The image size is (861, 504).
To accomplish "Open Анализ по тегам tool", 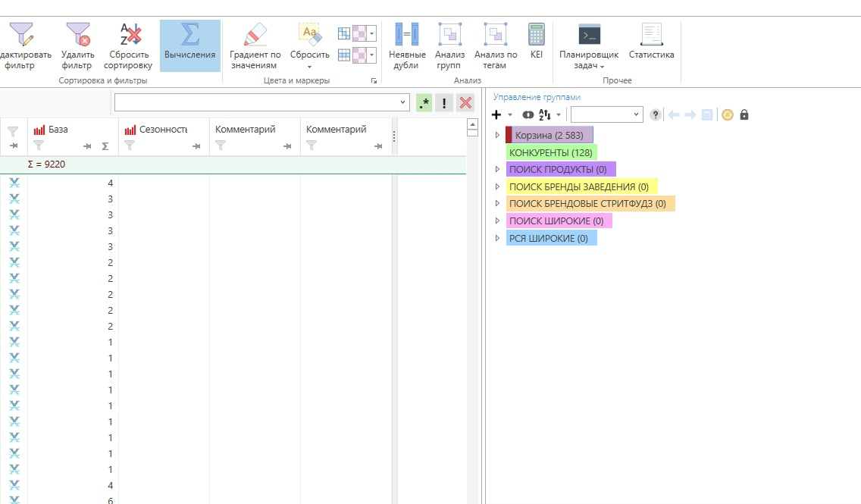I will [495, 46].
